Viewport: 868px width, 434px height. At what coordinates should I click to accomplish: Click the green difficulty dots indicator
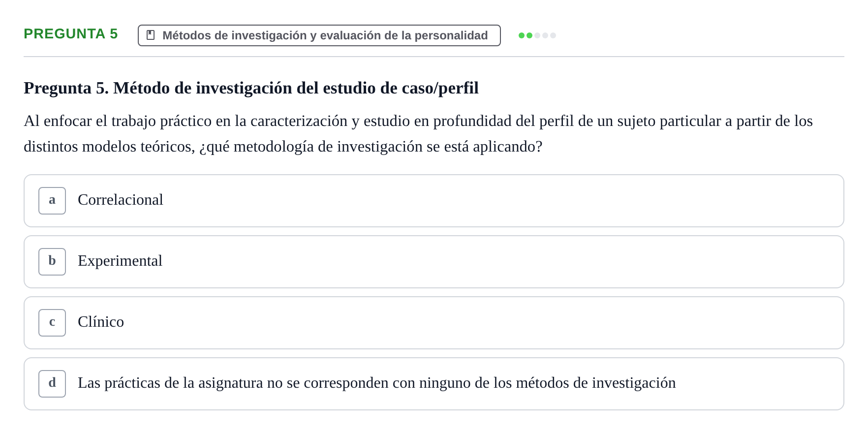click(537, 35)
